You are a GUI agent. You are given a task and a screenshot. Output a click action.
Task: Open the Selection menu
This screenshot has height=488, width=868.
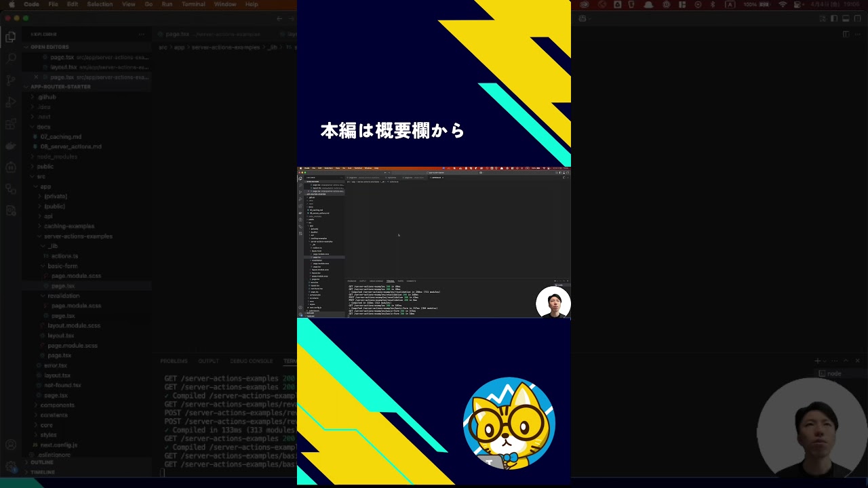(100, 4)
